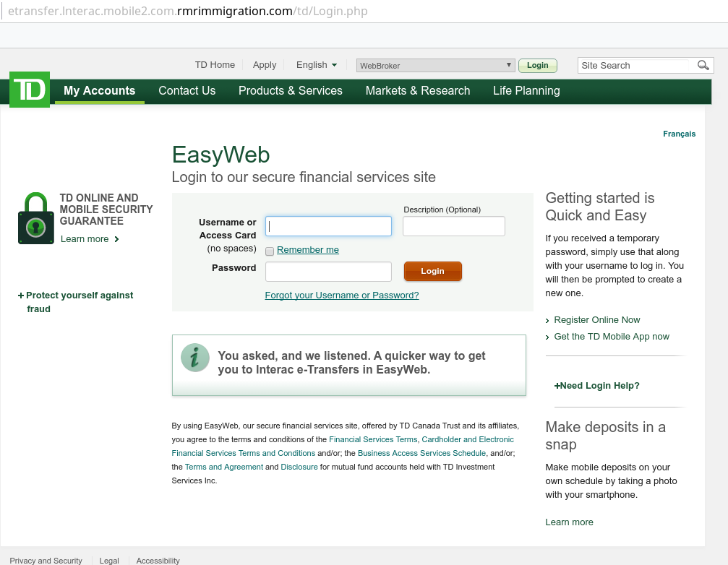The width and height of the screenshot is (728, 565).
Task: Click Learn more under security guarantee
Action: click(85, 239)
